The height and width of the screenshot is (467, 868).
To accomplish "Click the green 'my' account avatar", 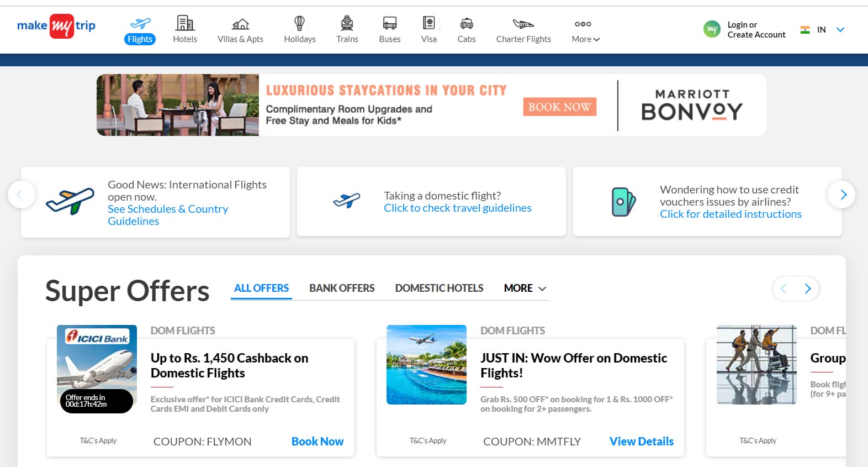I will pyautogui.click(x=712, y=29).
